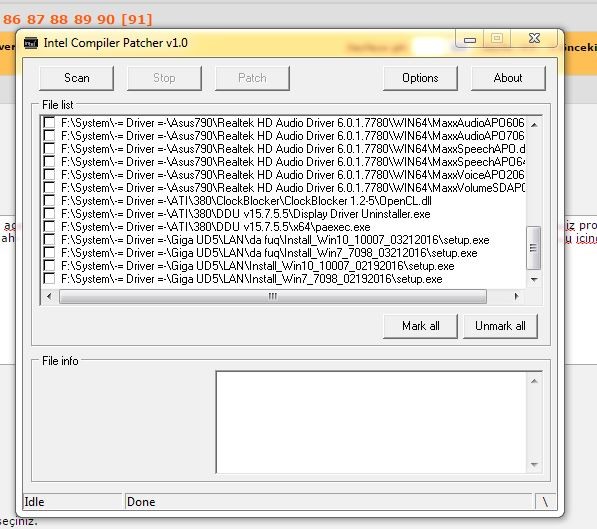Check the paexec.exe file checkbox
This screenshot has height=529, width=597.
pyautogui.click(x=49, y=226)
